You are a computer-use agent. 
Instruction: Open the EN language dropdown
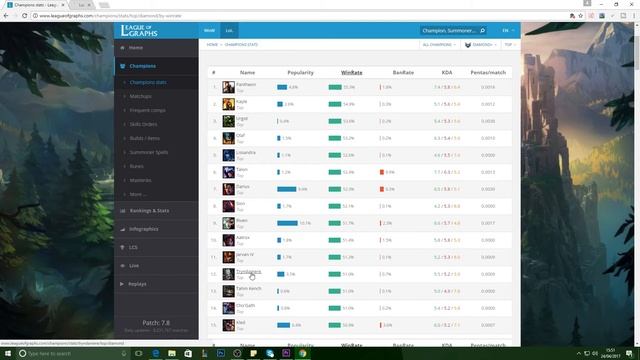pos(508,31)
